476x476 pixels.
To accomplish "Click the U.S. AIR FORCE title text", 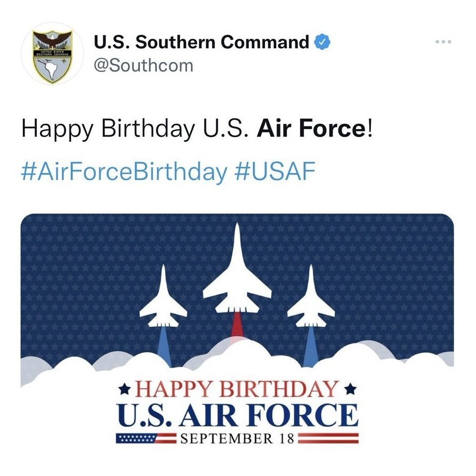I will click(x=237, y=415).
